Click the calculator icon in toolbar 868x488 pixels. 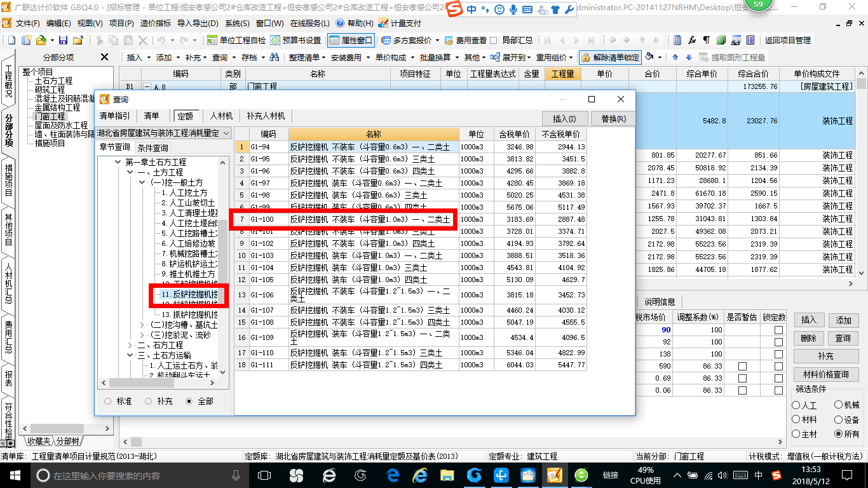(x=677, y=40)
